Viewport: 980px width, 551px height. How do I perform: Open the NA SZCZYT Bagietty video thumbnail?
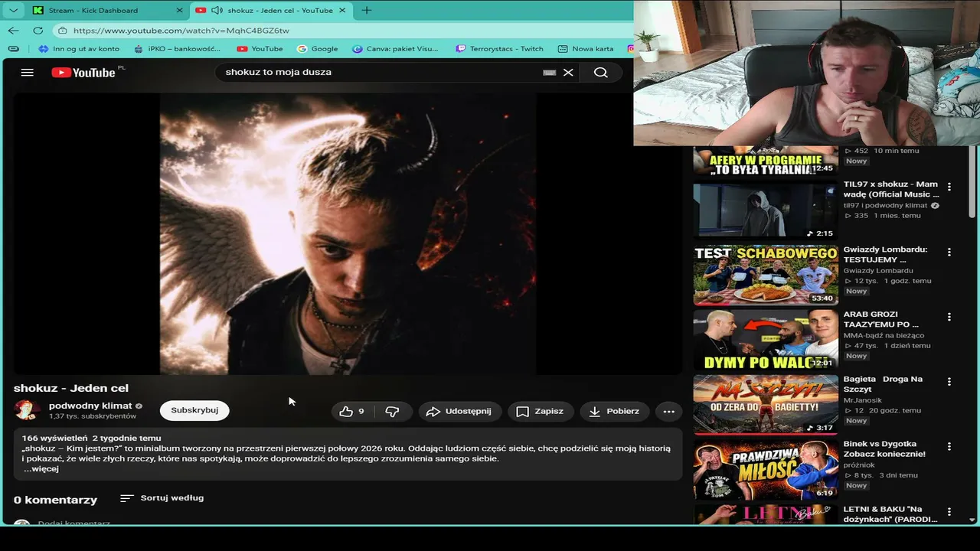[766, 404]
